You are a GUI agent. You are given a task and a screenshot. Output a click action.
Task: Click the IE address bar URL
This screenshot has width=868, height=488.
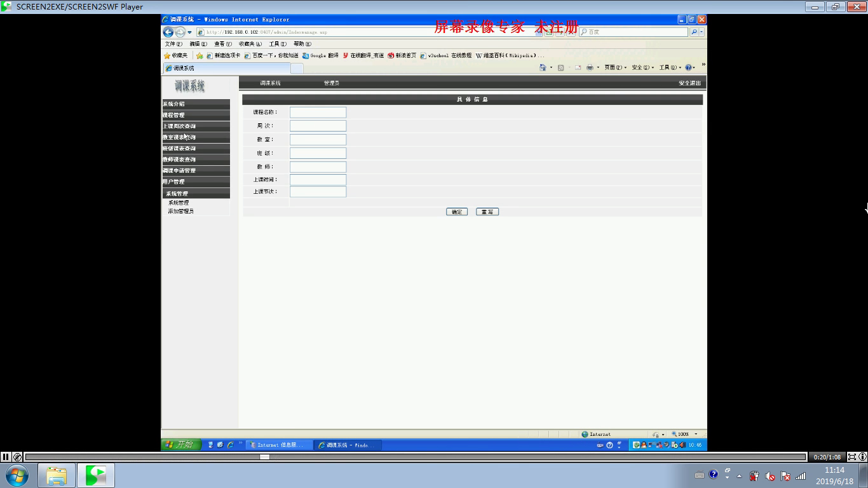click(267, 32)
